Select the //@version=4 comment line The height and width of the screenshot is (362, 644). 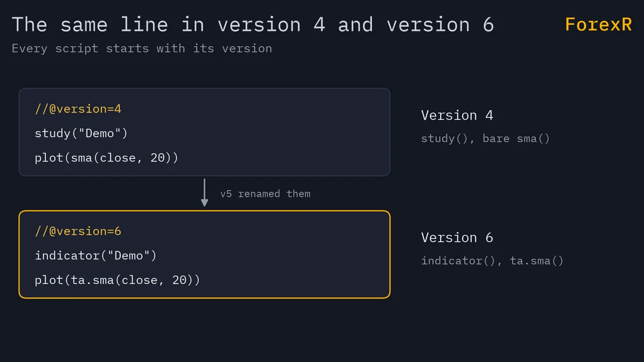[x=78, y=109]
